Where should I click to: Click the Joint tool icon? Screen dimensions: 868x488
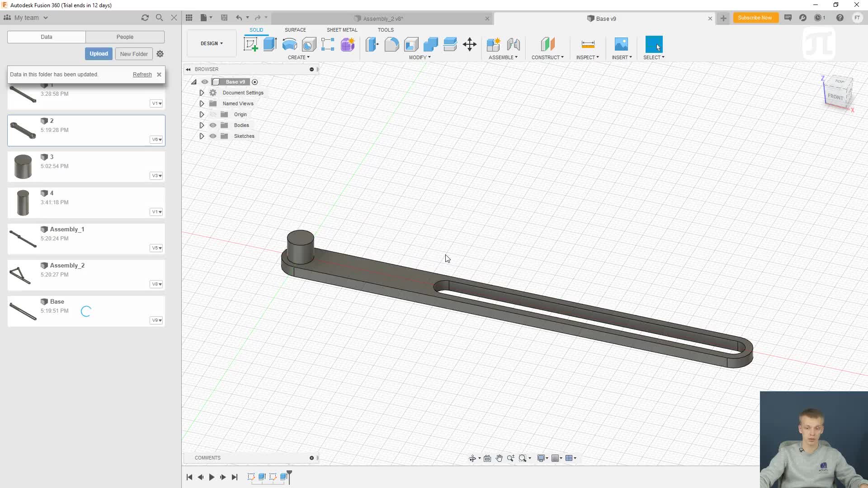coord(513,44)
